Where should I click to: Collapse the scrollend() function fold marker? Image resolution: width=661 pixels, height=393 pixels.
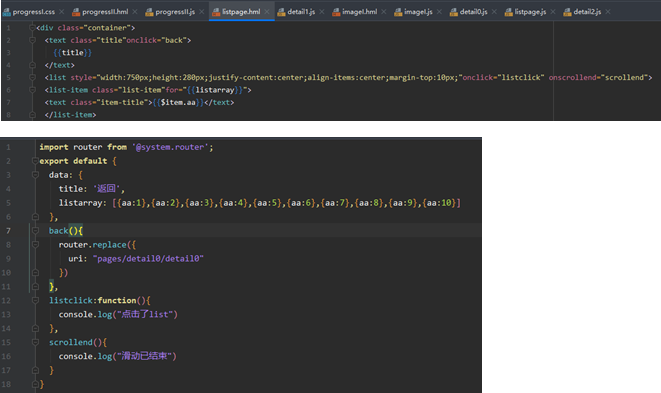(x=35, y=342)
